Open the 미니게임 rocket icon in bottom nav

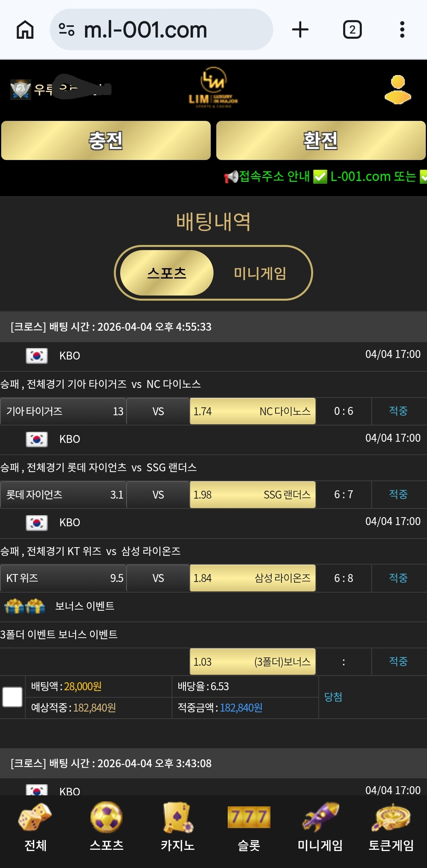[320, 827]
